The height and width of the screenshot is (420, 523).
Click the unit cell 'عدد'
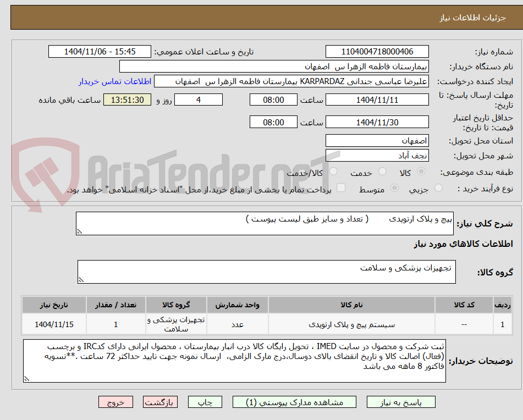(237, 324)
